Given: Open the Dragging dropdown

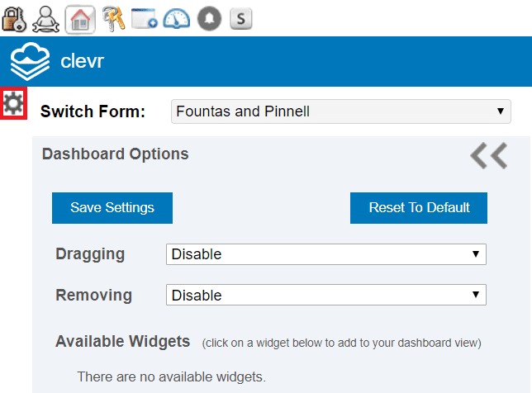Looking at the screenshot, I should pyautogui.click(x=325, y=254).
